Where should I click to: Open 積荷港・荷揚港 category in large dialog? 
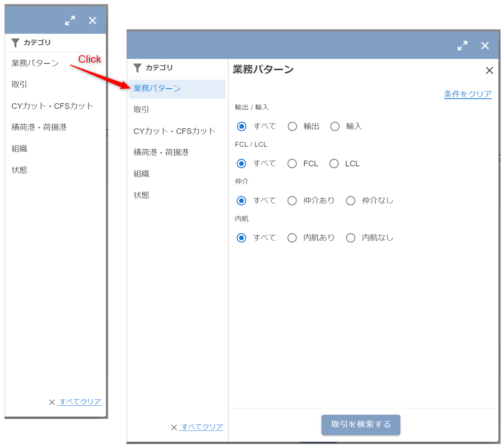point(161,152)
